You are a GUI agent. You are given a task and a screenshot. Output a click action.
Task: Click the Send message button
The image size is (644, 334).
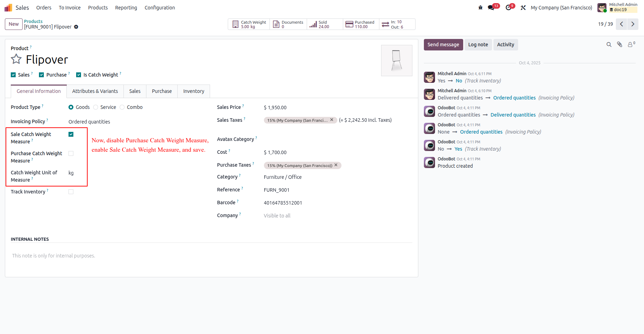[443, 45]
